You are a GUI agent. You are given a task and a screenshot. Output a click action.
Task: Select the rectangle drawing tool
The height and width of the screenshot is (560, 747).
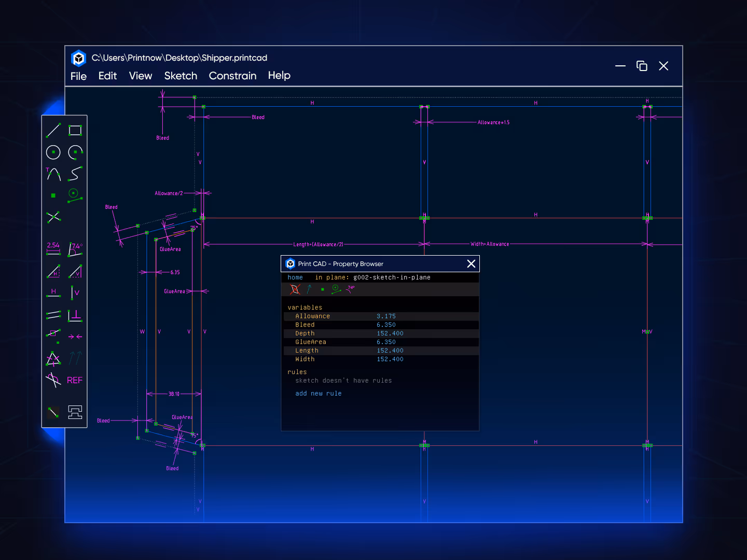pyautogui.click(x=75, y=131)
